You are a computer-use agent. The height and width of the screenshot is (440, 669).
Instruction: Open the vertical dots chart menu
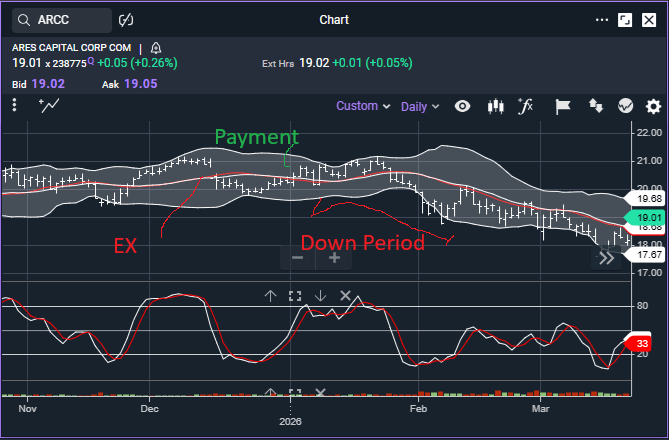coord(15,105)
